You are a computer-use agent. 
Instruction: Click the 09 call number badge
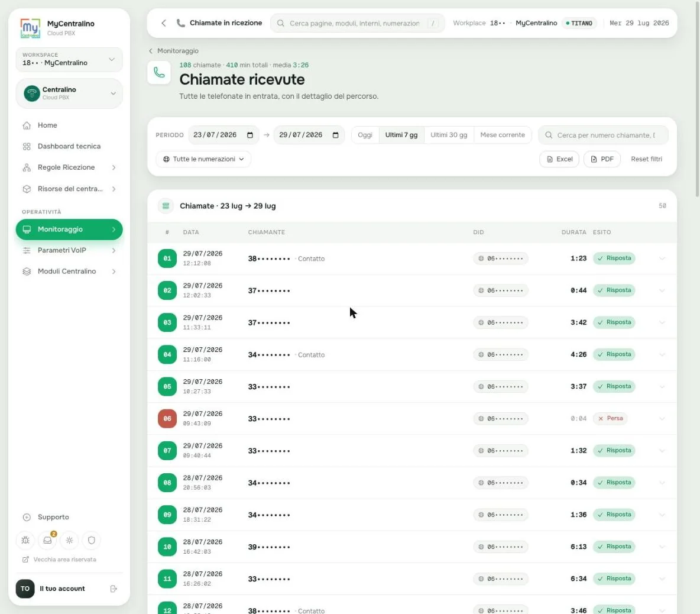click(167, 515)
